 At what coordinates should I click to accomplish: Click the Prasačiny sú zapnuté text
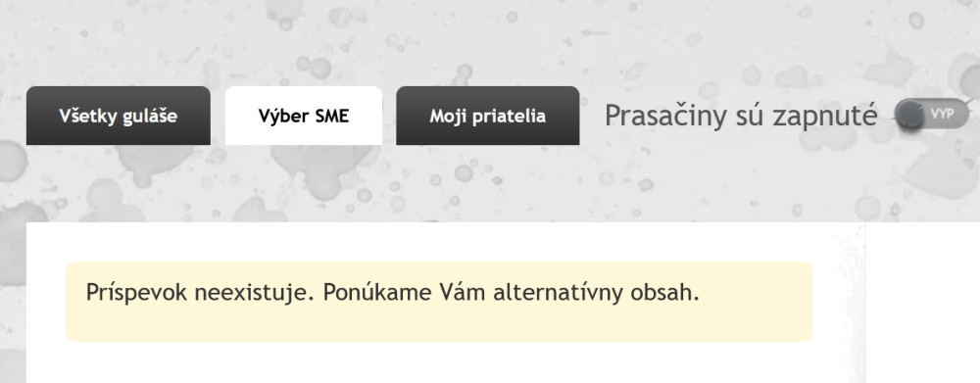tap(741, 116)
